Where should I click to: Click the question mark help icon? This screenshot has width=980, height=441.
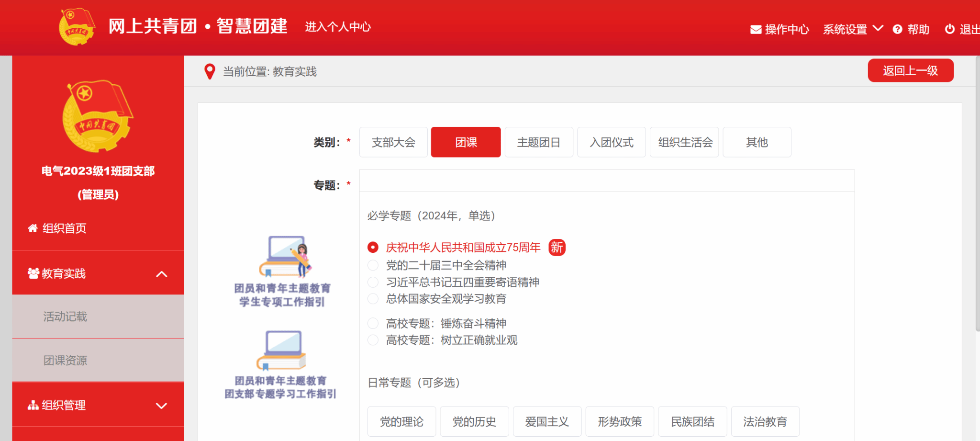coord(897,30)
